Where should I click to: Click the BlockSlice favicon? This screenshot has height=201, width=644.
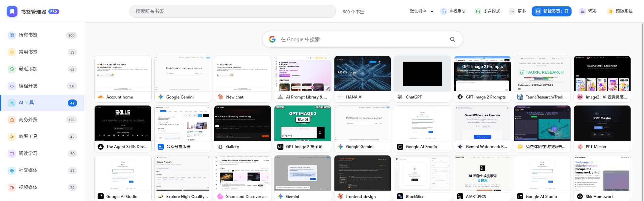(x=400, y=197)
